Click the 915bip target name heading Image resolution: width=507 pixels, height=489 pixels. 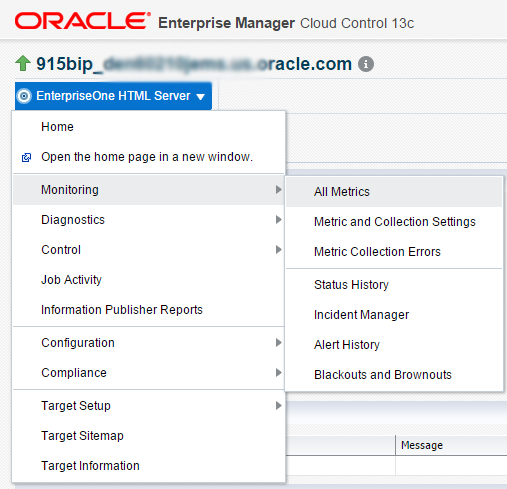(194, 64)
